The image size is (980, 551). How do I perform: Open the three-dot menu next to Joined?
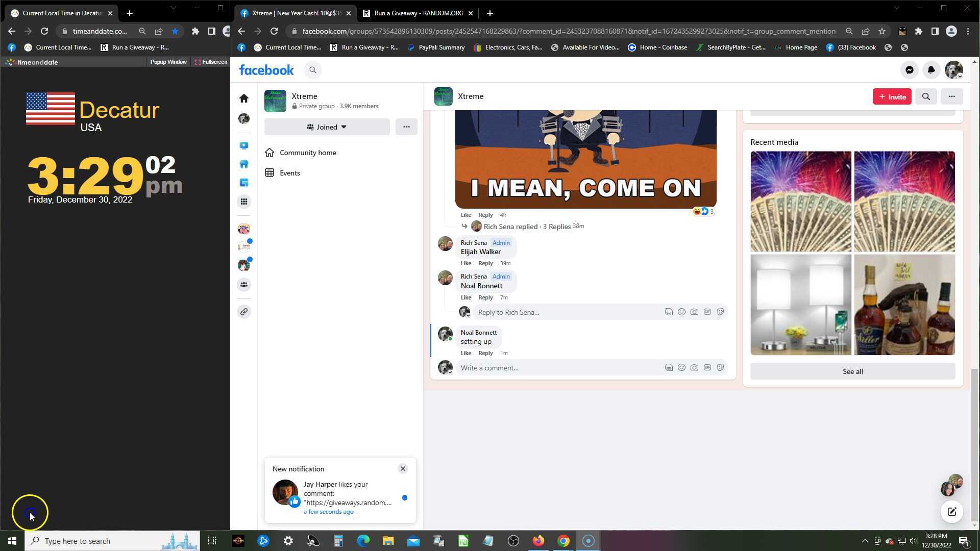click(x=406, y=127)
